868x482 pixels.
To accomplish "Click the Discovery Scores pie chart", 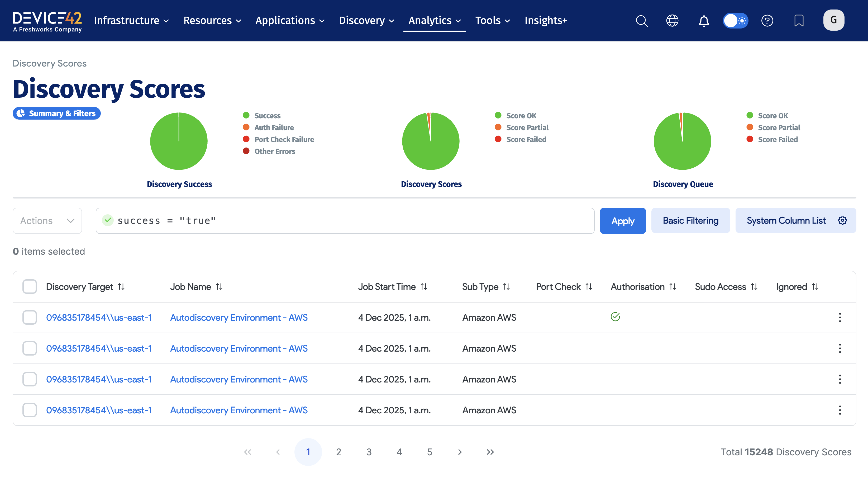I will (x=431, y=141).
